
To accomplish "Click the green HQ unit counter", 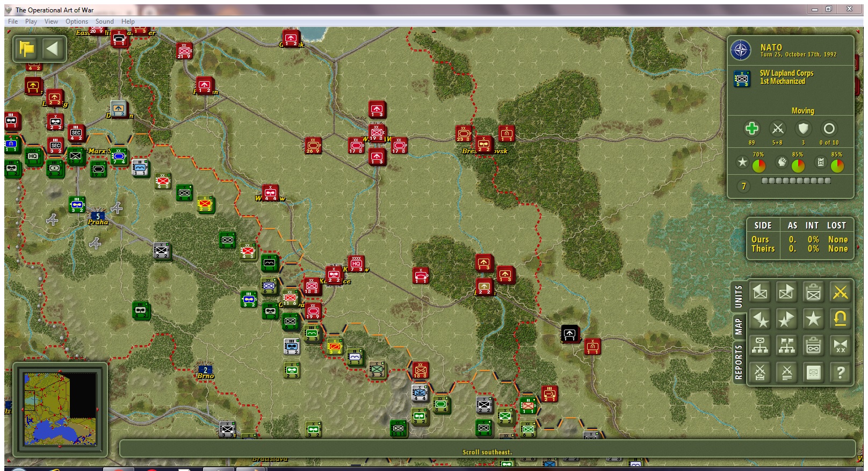I will coord(33,156).
